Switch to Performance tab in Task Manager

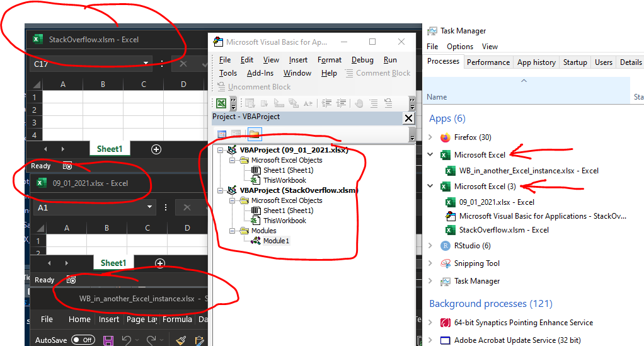click(488, 62)
